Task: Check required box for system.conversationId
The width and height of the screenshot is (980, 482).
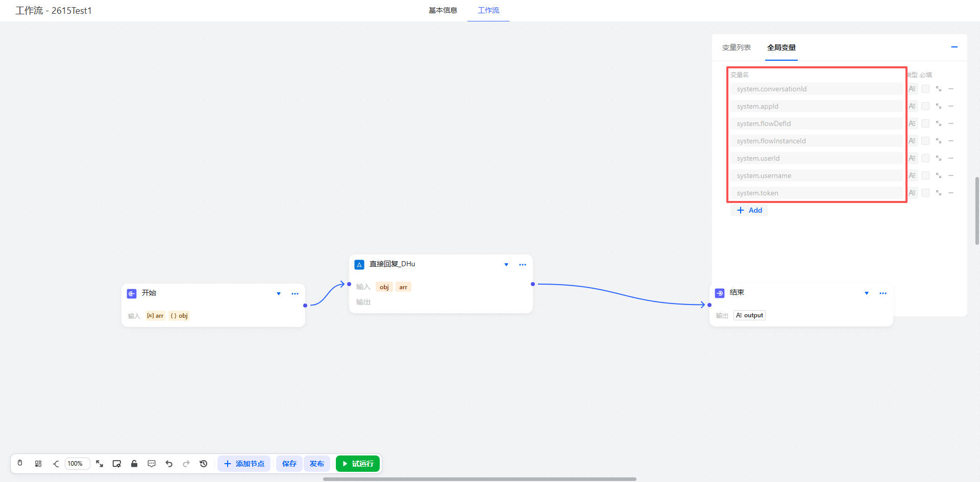Action: (x=925, y=89)
